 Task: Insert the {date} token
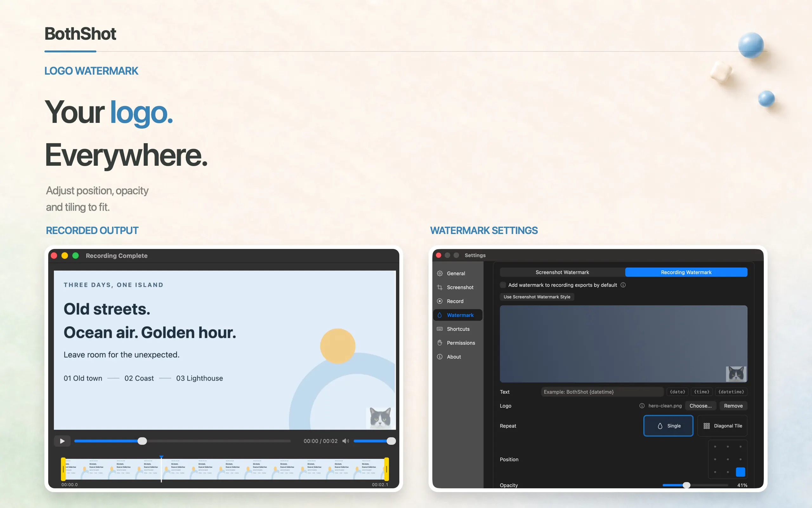(678, 392)
